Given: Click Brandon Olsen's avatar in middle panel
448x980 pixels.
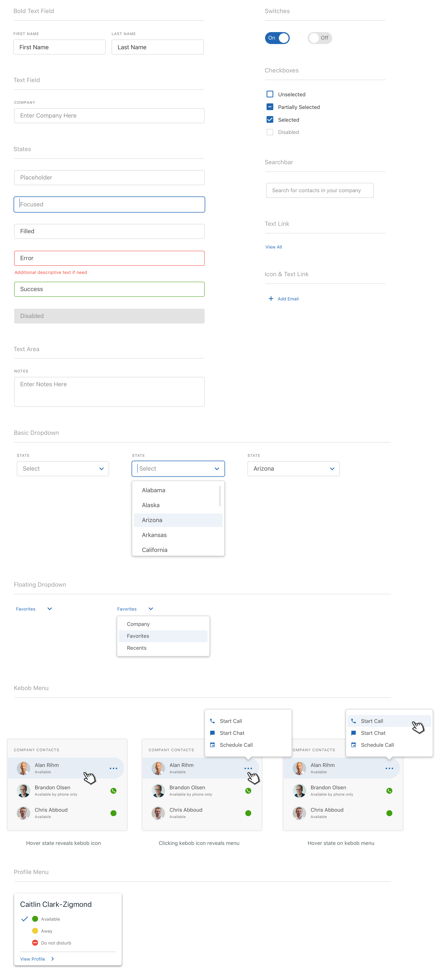Looking at the screenshot, I should click(158, 791).
